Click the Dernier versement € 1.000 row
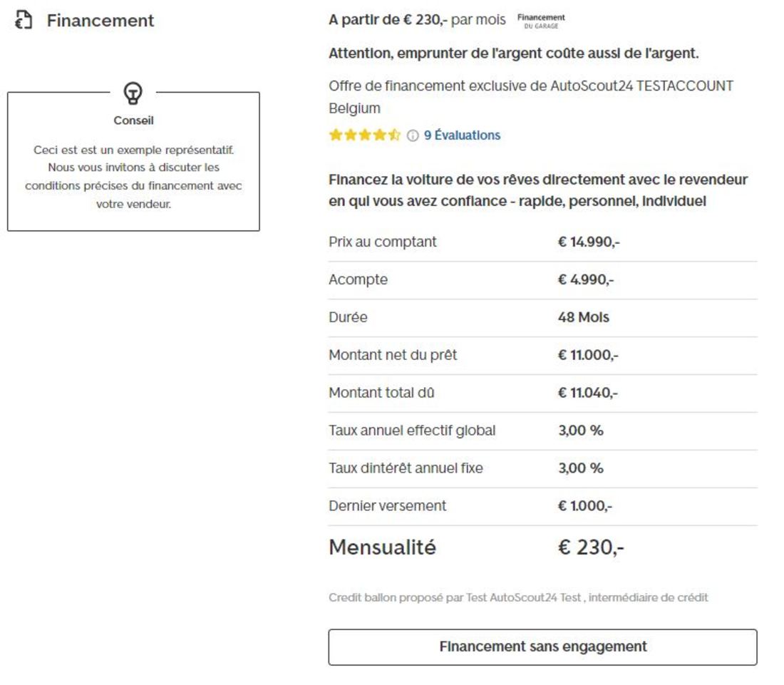 click(x=542, y=507)
